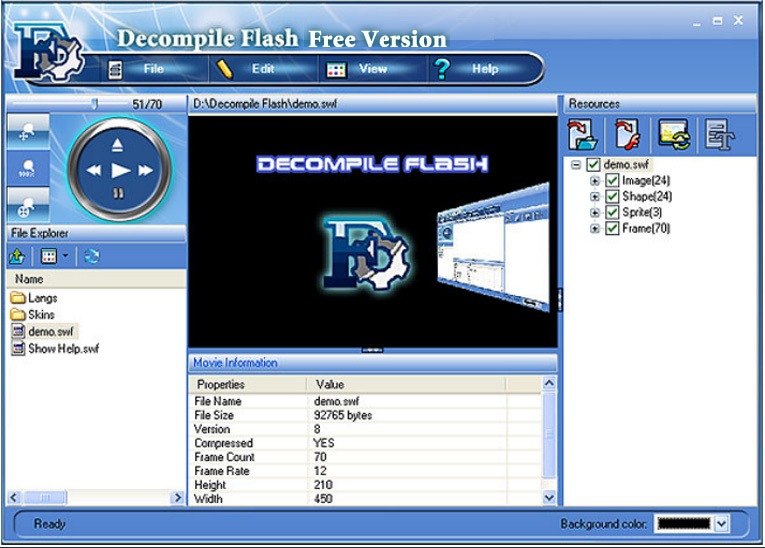This screenshot has height=548, width=765.
Task: Uncheck the Image(24) checkbox
Action: coord(612,181)
